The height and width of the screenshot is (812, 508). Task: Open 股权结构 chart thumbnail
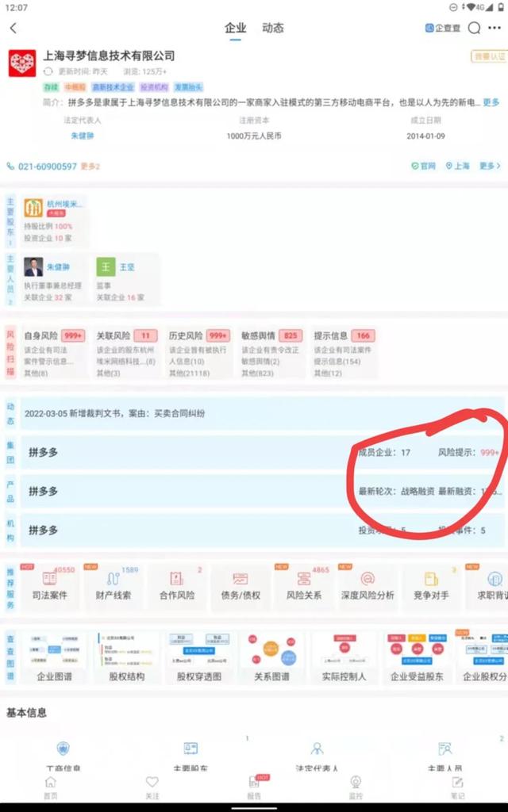point(126,657)
